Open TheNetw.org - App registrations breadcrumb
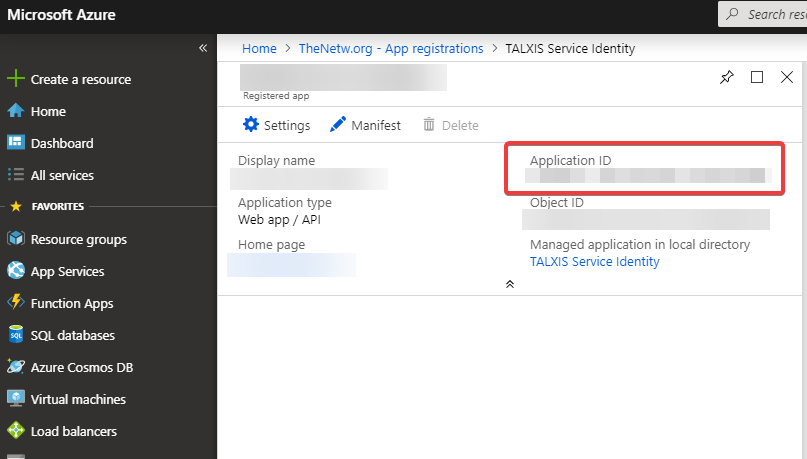This screenshot has width=807, height=459. point(391,48)
